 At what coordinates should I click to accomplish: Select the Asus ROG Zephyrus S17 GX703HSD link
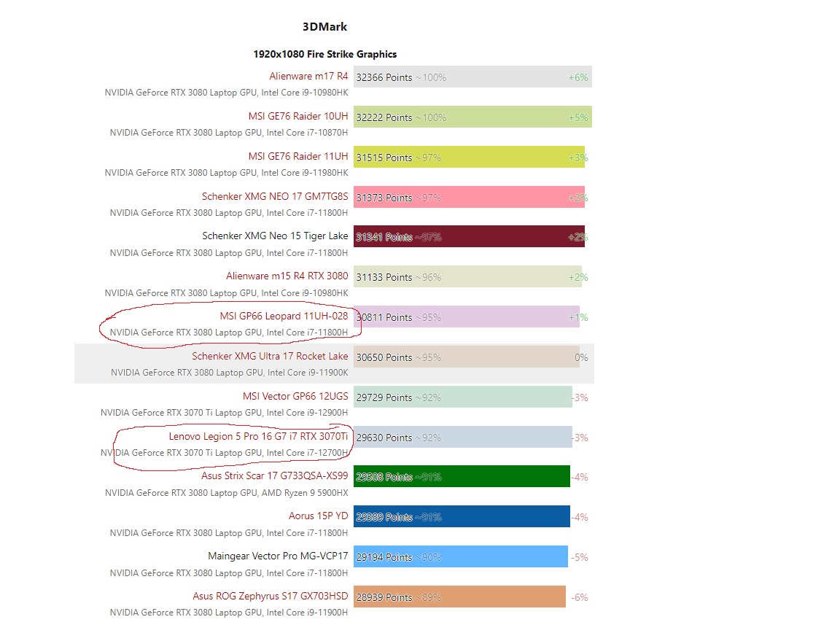point(271,597)
